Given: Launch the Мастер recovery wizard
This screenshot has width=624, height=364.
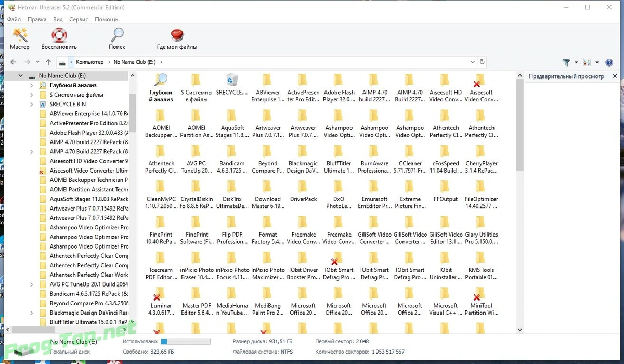Looking at the screenshot, I should (x=20, y=39).
